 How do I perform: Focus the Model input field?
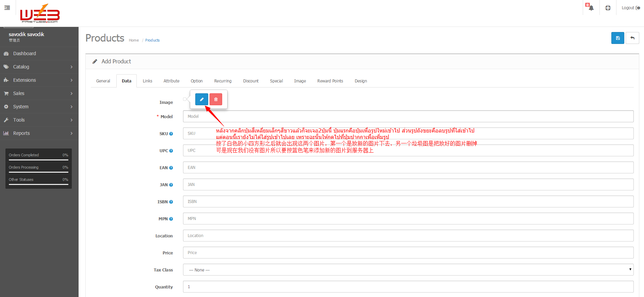click(x=408, y=116)
